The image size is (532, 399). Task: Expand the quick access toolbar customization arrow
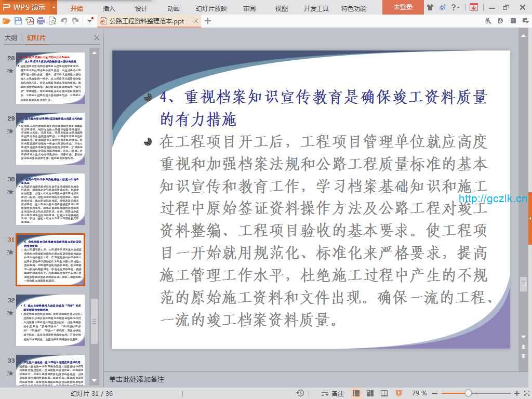coord(90,21)
